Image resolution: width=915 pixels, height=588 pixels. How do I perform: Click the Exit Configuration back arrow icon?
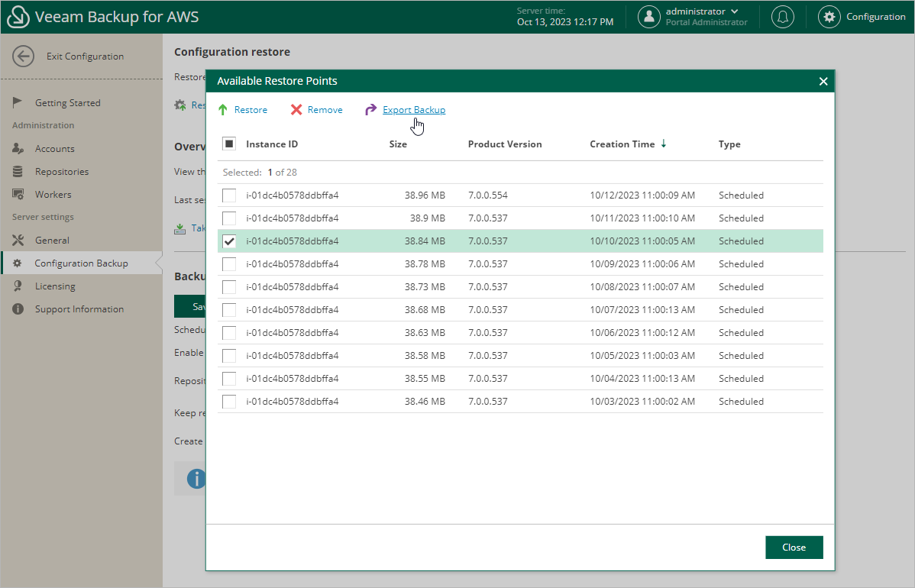click(24, 56)
